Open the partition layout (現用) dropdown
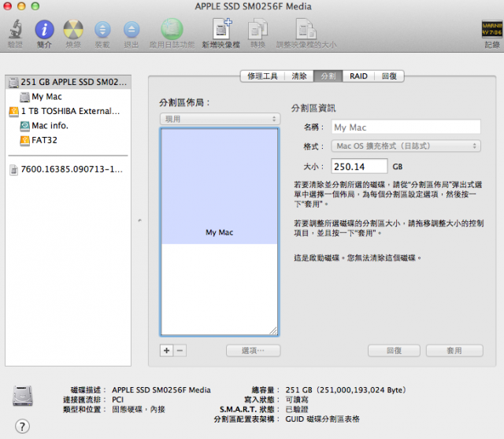 point(220,119)
